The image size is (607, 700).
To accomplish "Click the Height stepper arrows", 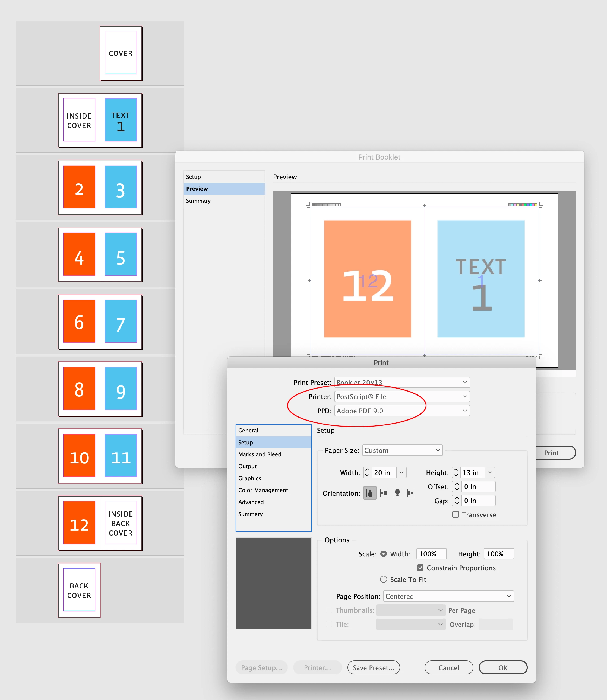I will coord(456,472).
